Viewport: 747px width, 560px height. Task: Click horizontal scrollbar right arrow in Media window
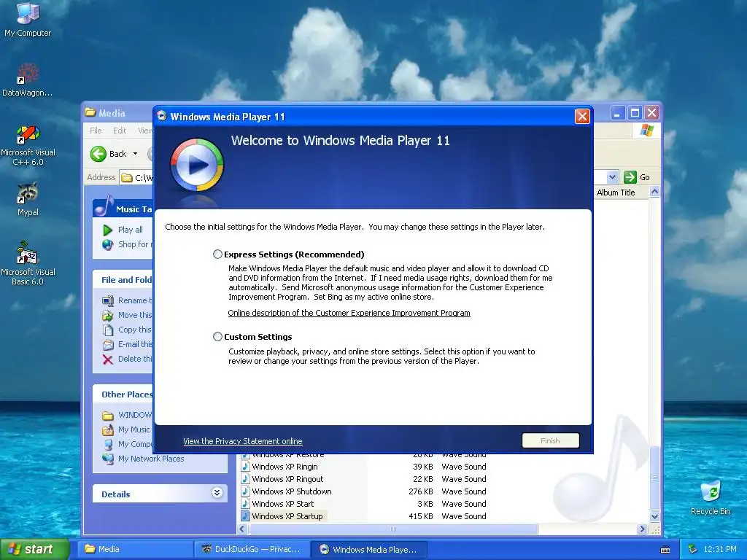pyautogui.click(x=643, y=529)
